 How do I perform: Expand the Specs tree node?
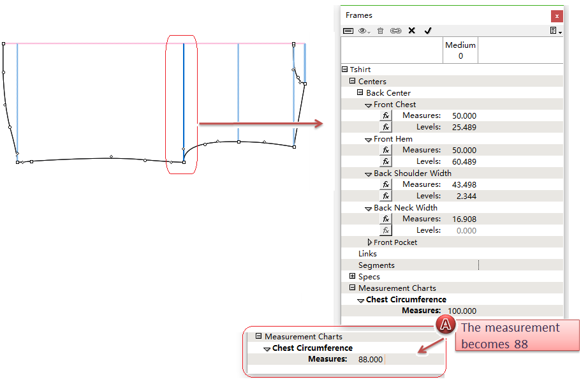point(353,277)
